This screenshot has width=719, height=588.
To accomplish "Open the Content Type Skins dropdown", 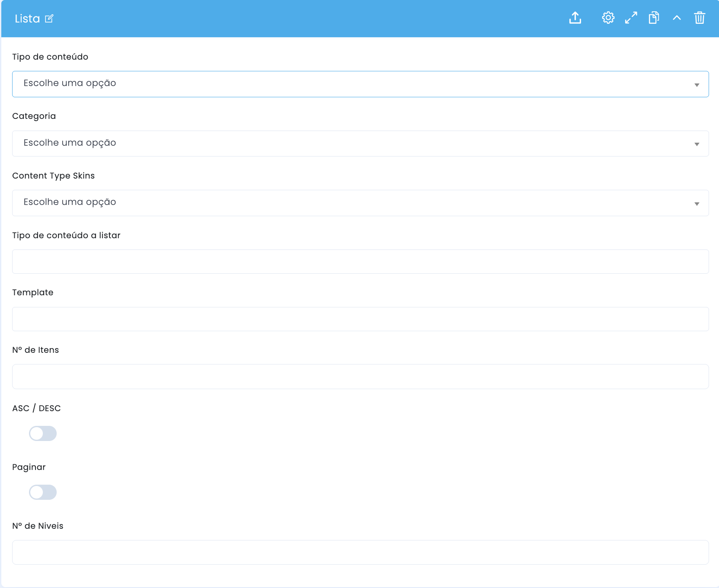I will 360,203.
